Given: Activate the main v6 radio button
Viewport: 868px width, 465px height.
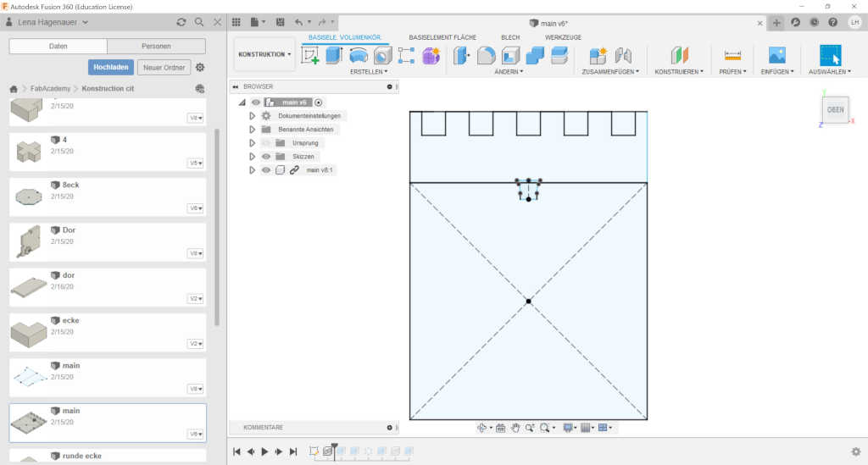Looking at the screenshot, I should click(x=319, y=102).
